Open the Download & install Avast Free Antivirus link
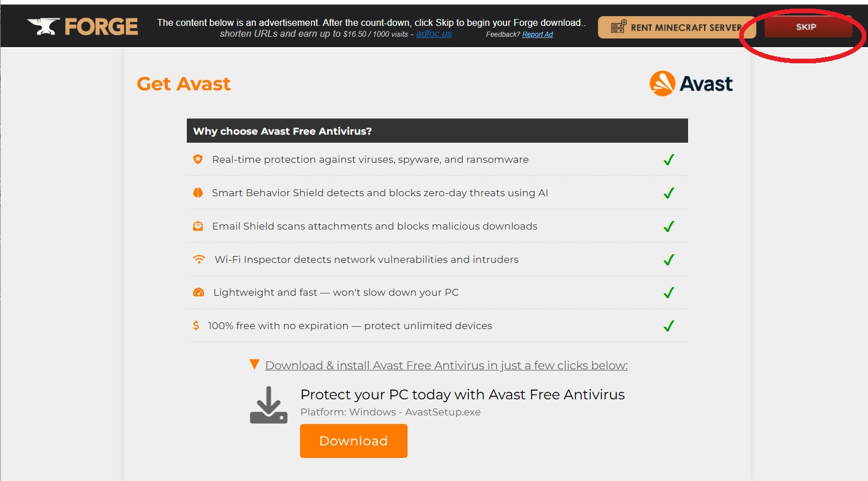 pyautogui.click(x=446, y=365)
